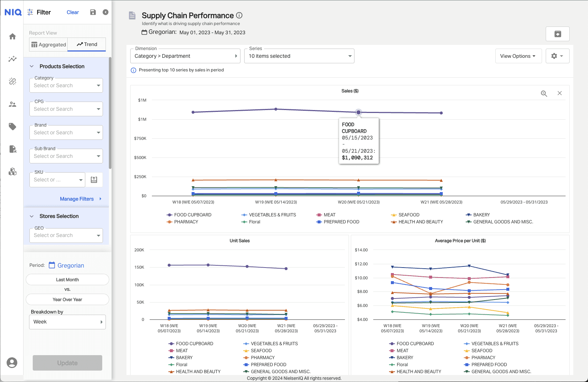The image size is (588, 382).
Task: Click the price tag sidebar icon
Action: coord(13,127)
